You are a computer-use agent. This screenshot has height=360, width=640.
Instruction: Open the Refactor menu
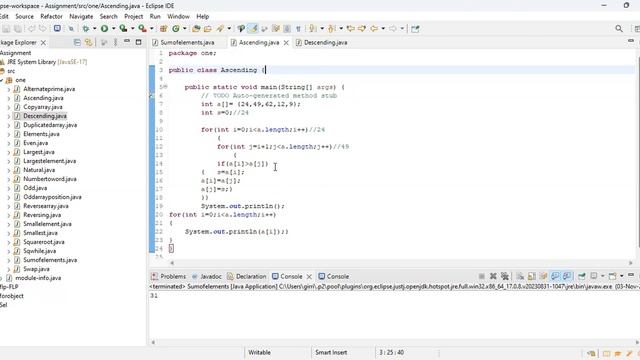(51, 16)
